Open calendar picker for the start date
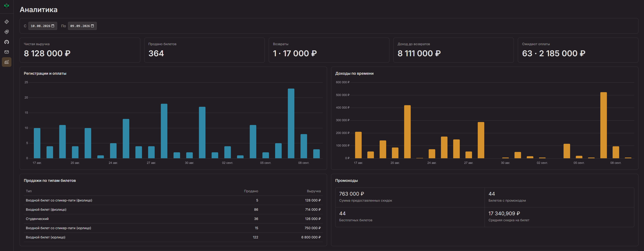644x251 pixels. 53,26
